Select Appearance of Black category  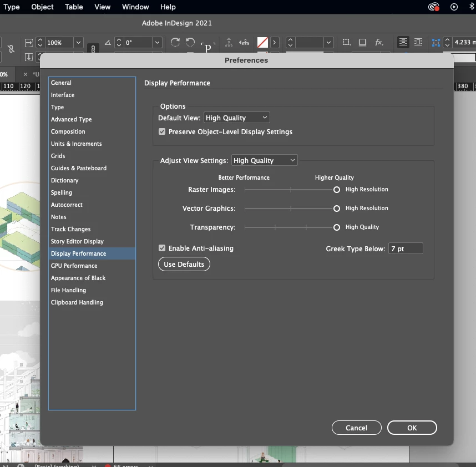pyautogui.click(x=92, y=278)
